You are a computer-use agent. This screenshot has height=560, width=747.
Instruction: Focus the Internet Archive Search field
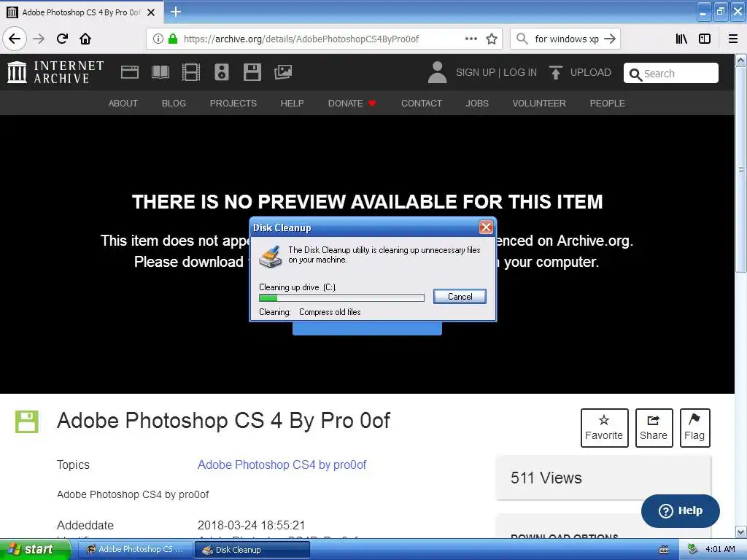(x=671, y=74)
